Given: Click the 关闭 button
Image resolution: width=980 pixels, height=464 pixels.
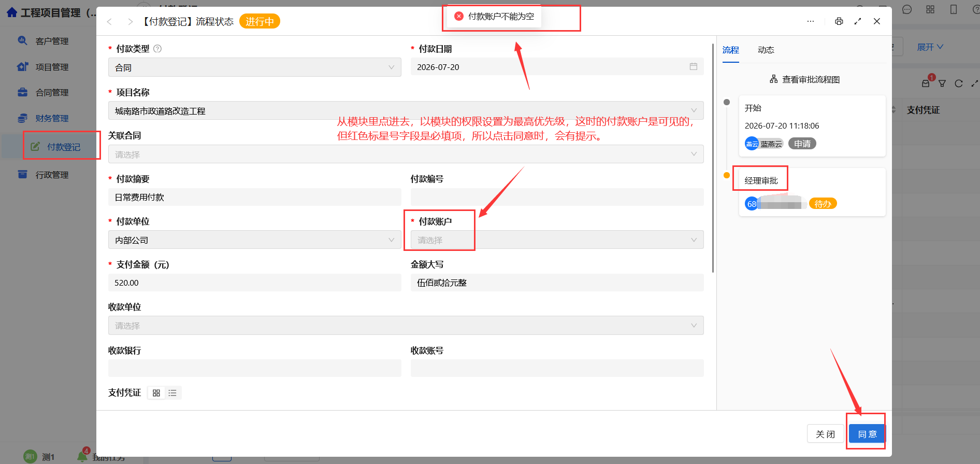Looking at the screenshot, I should [x=826, y=434].
